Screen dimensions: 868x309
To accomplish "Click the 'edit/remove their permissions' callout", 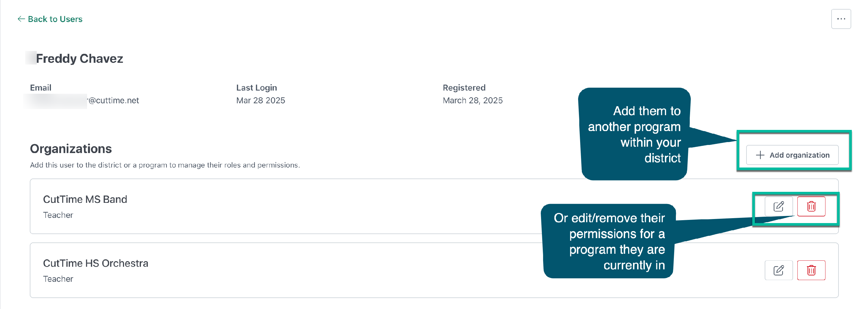I will point(609,241).
